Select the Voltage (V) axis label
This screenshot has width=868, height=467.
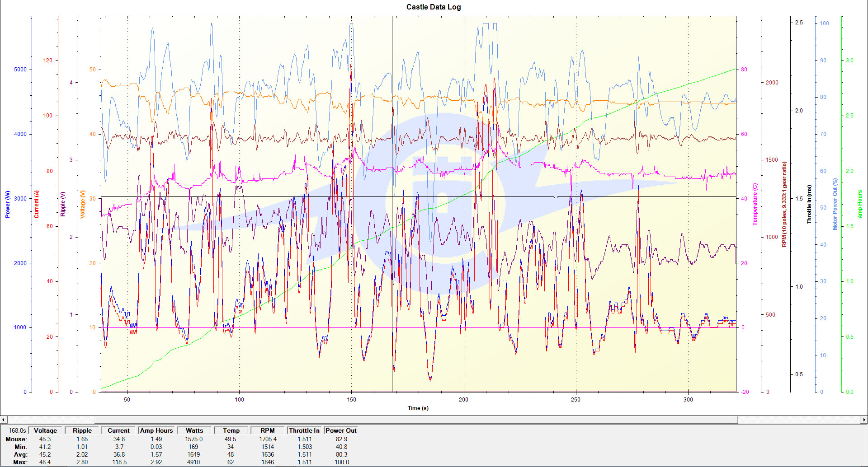click(x=82, y=204)
